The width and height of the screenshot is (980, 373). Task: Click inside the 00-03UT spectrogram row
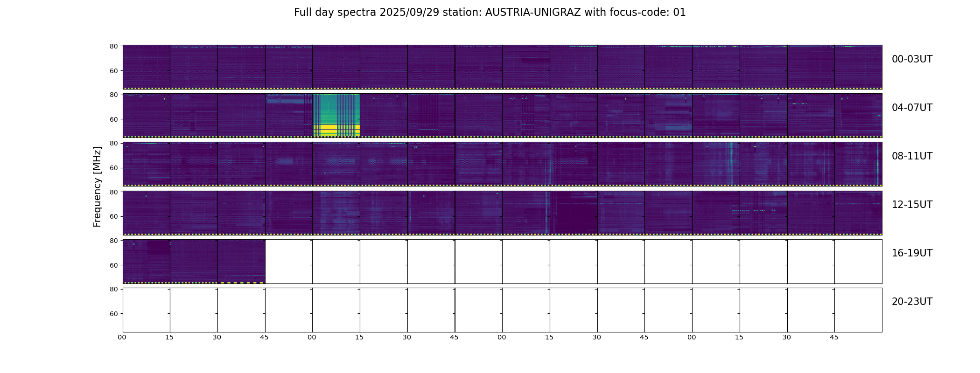(x=502, y=67)
